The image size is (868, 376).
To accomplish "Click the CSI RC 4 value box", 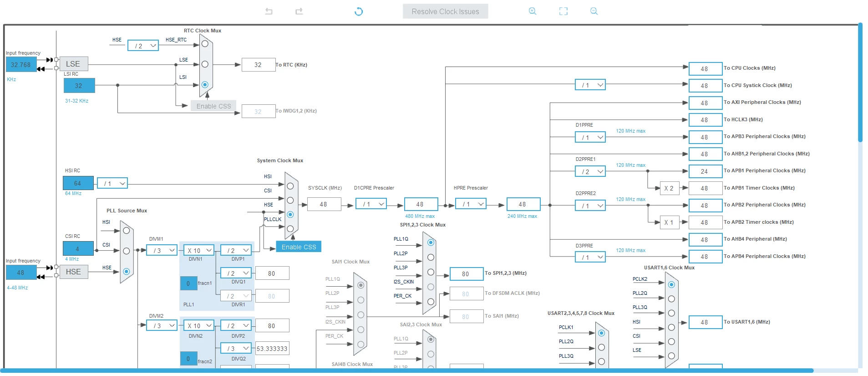I will tap(78, 248).
